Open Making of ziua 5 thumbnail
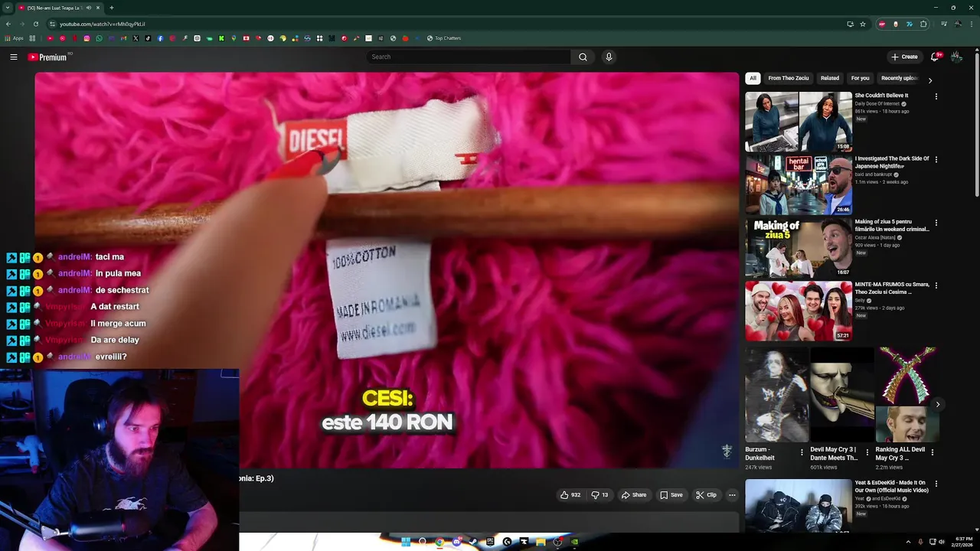980x551 pixels. (x=799, y=247)
